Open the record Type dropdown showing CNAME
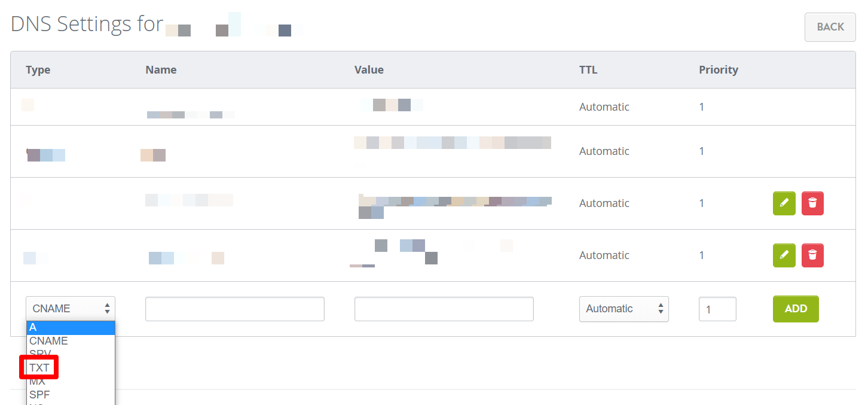This screenshot has height=405, width=868. pyautogui.click(x=70, y=309)
